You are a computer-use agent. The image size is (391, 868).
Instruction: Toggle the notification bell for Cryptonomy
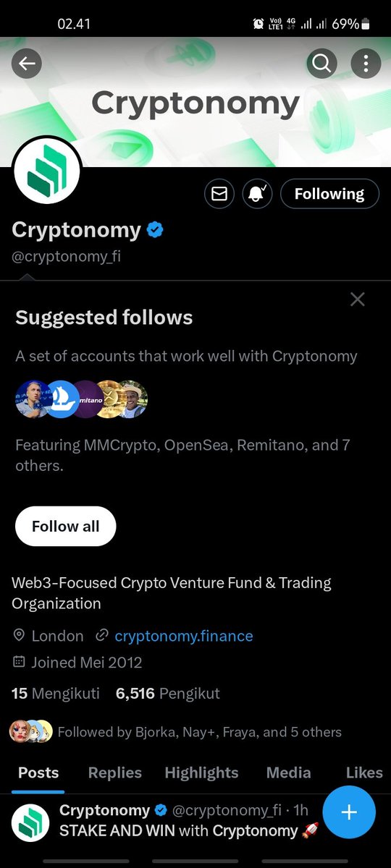click(x=257, y=194)
